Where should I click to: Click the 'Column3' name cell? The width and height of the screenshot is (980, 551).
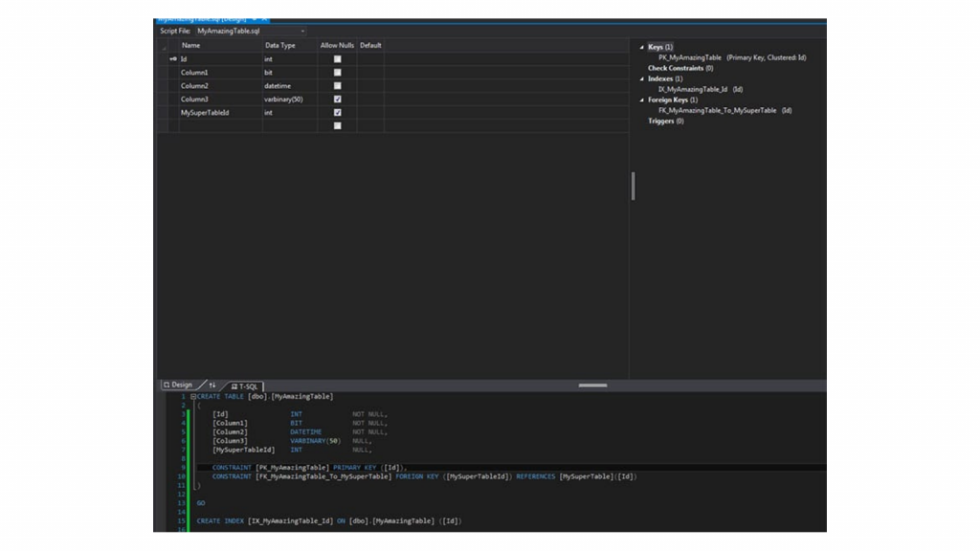click(221, 99)
